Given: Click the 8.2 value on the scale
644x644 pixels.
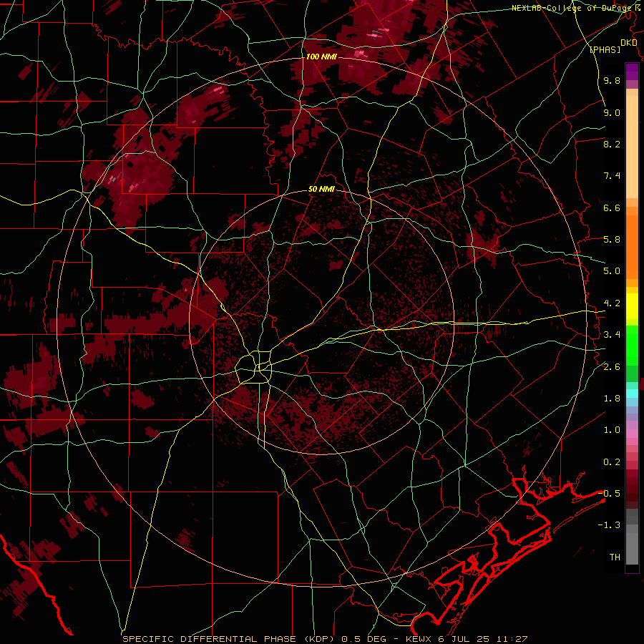Looking at the screenshot, I should 612,145.
